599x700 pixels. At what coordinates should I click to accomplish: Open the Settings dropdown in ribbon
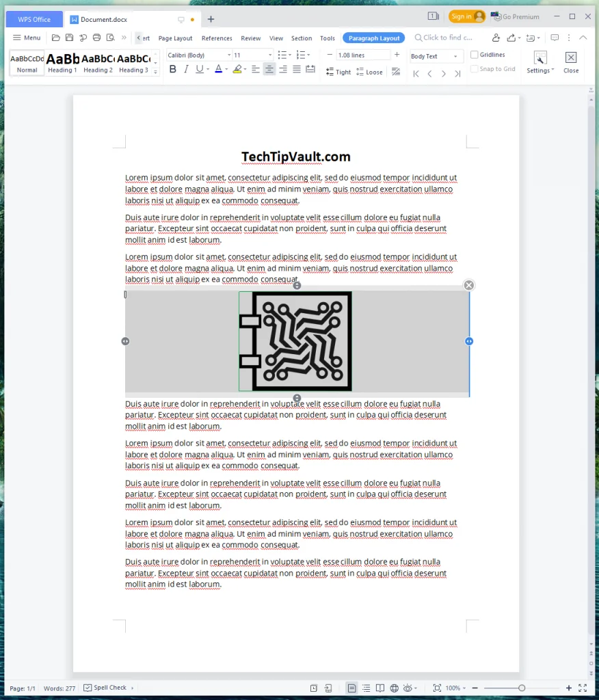point(540,62)
